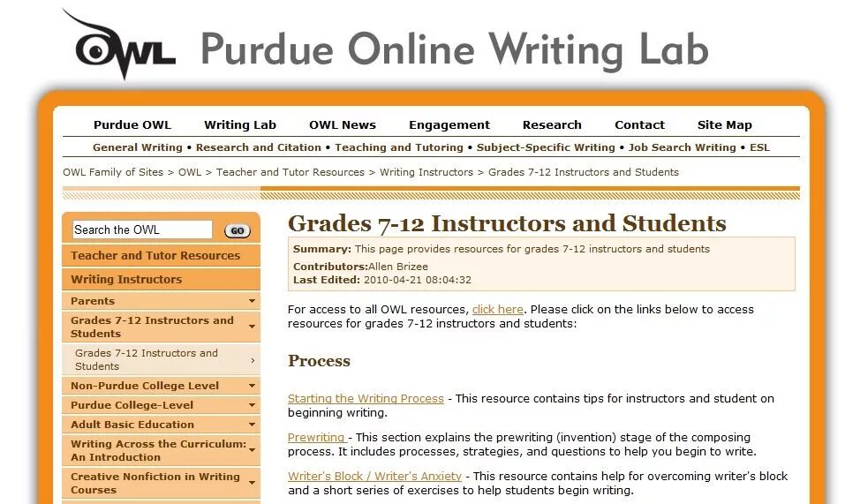Image resolution: width=845 pixels, height=504 pixels.
Task: Click contributor name Allen Brizee
Action: [x=398, y=267]
